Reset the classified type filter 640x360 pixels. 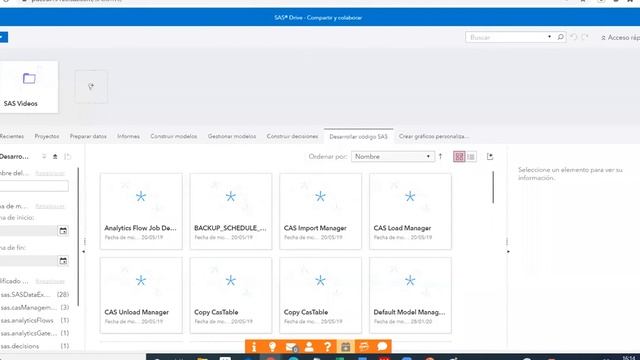click(x=50, y=281)
